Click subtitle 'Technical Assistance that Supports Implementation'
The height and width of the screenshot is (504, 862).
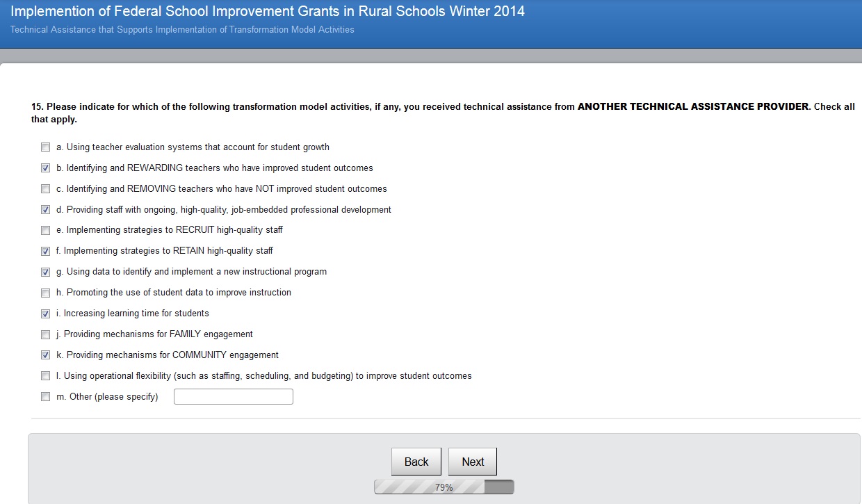[x=182, y=30]
